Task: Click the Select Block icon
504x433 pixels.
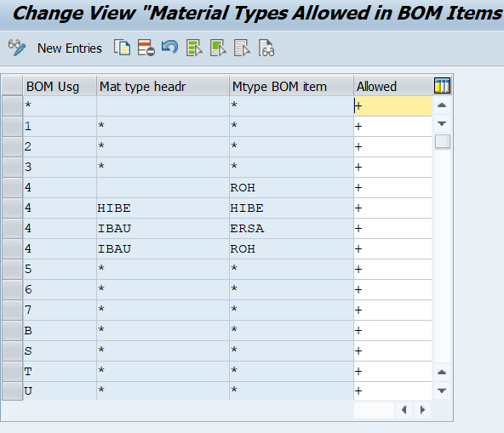Action: coord(218,48)
